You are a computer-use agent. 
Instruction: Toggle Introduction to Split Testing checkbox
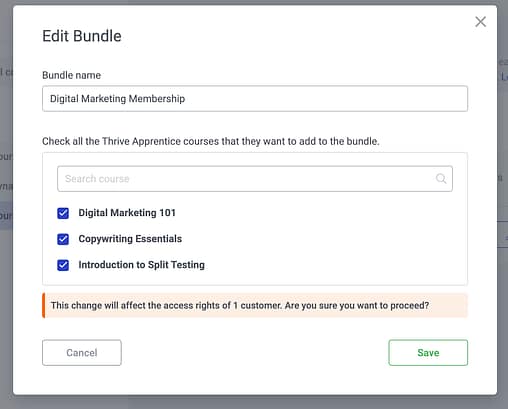coord(63,265)
